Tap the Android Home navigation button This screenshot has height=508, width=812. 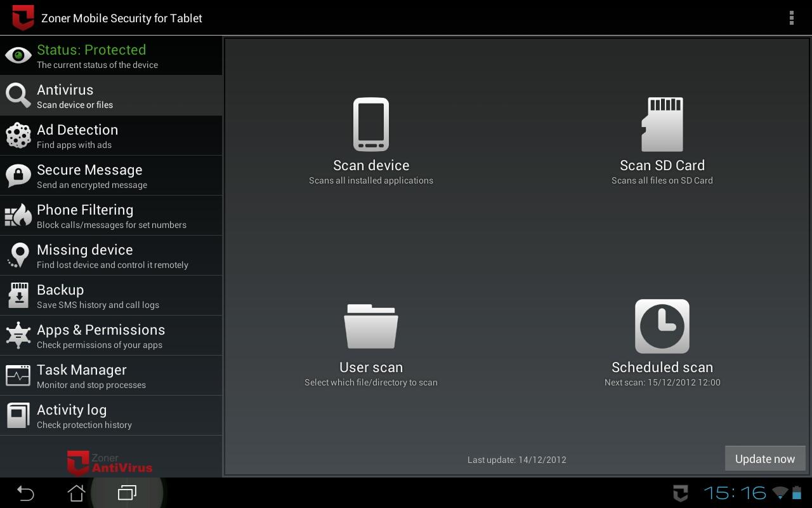point(76,493)
